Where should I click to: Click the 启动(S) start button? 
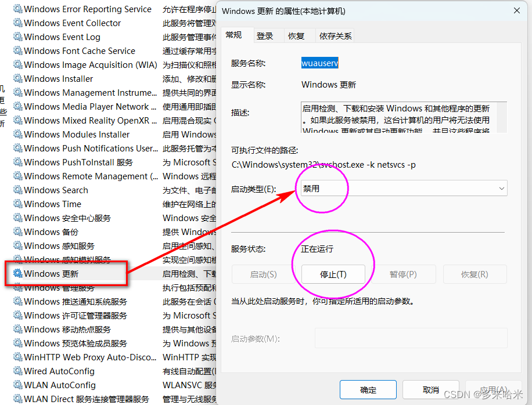263,274
